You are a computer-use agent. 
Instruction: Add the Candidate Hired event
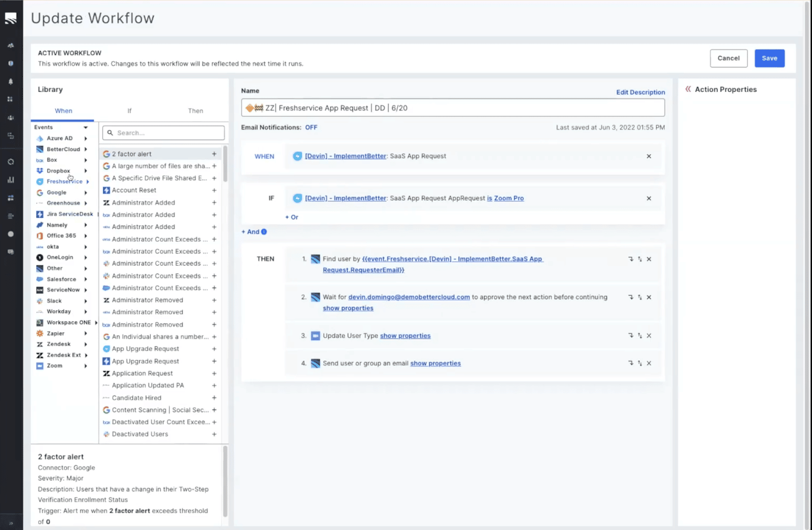click(214, 398)
